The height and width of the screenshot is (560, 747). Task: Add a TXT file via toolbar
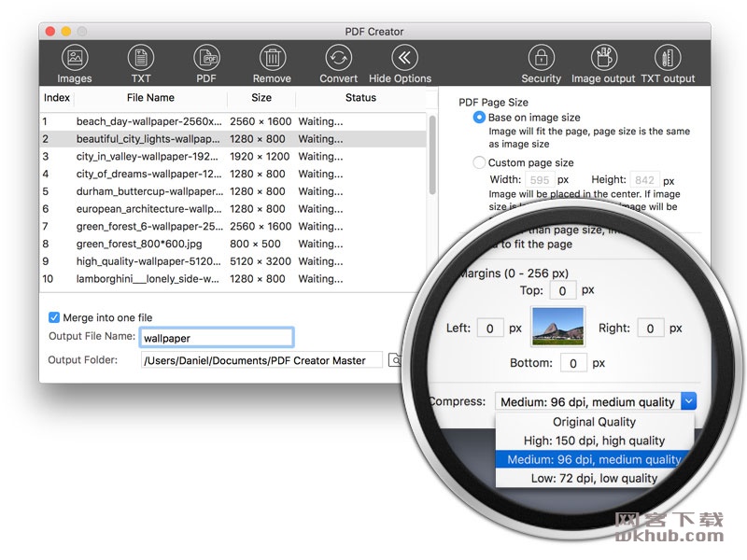tap(141, 58)
